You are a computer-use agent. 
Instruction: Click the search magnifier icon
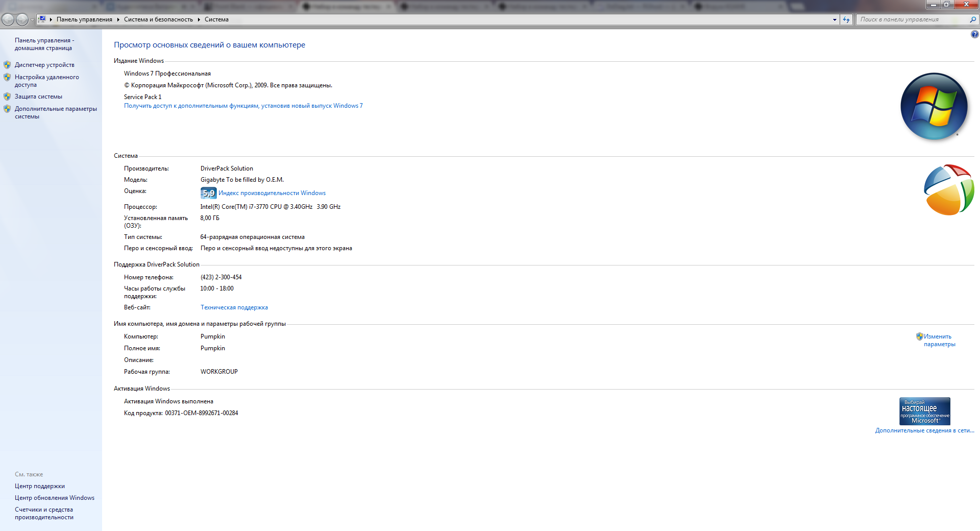[x=973, y=19]
